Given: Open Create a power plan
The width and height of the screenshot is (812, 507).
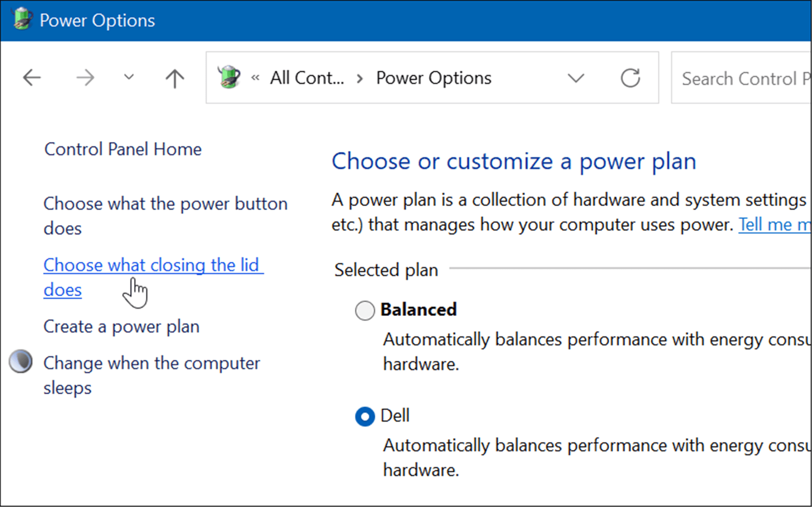Looking at the screenshot, I should 121,327.
